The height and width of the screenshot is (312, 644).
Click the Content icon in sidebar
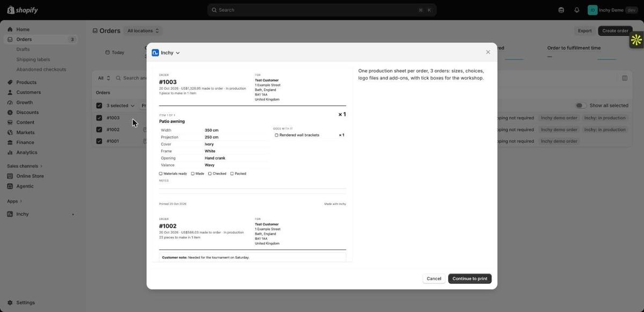coord(10,122)
